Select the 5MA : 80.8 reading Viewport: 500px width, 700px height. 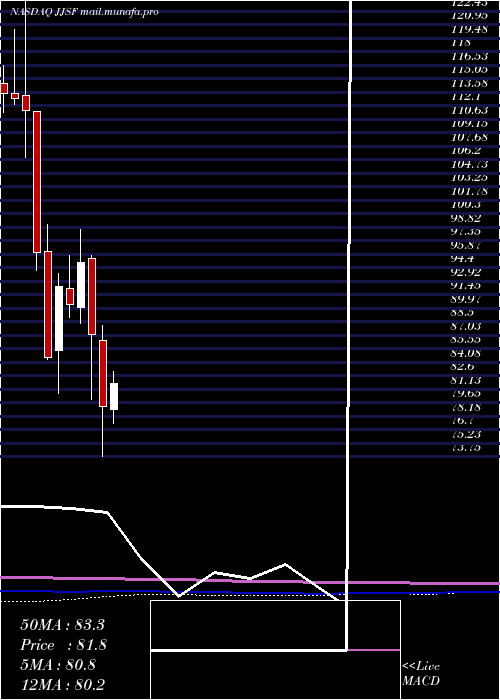click(x=58, y=665)
